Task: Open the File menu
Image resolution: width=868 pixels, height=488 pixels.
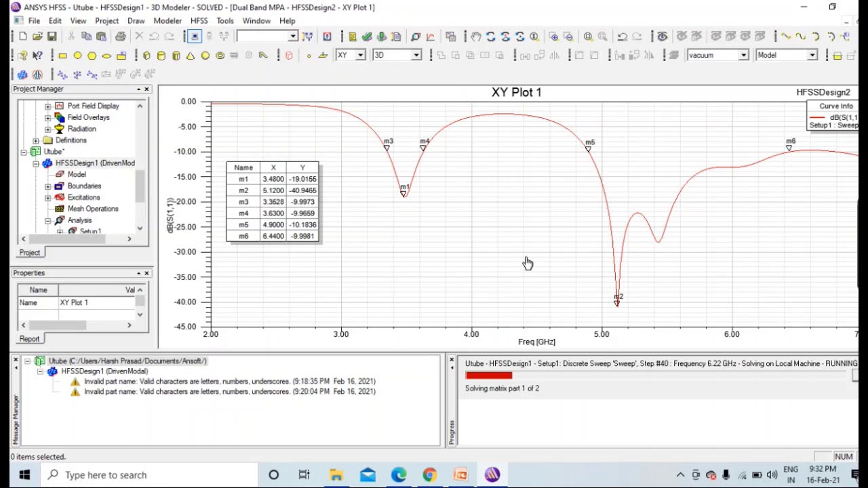Action: [x=34, y=21]
